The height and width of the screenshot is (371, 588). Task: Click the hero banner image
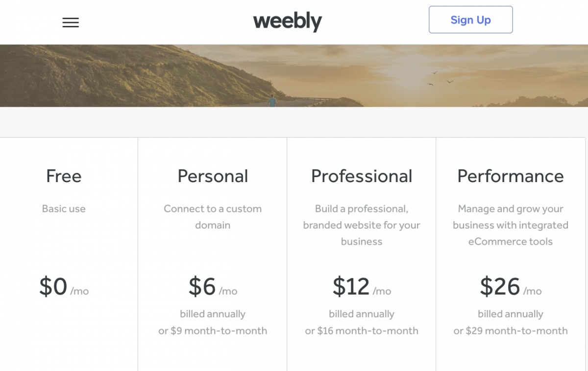pyautogui.click(x=294, y=75)
